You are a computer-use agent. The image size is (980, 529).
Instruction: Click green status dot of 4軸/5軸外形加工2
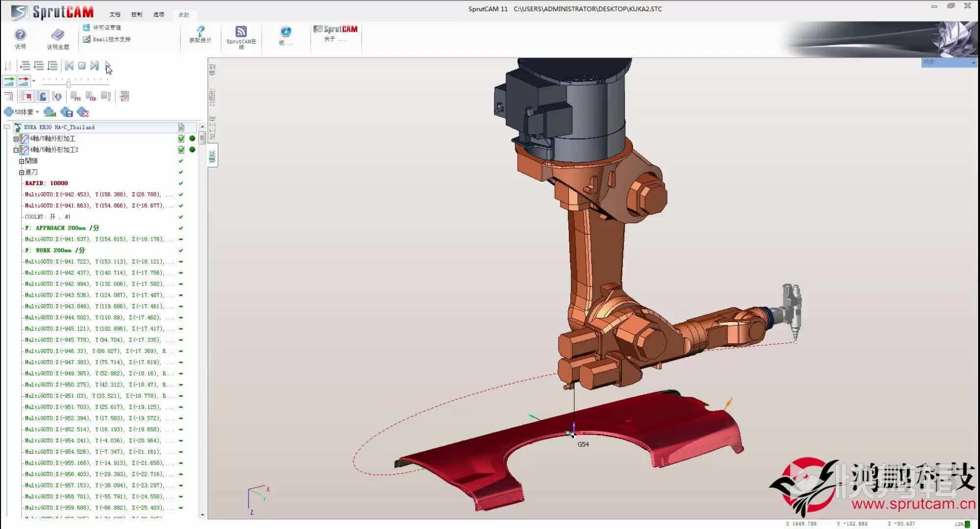click(192, 150)
